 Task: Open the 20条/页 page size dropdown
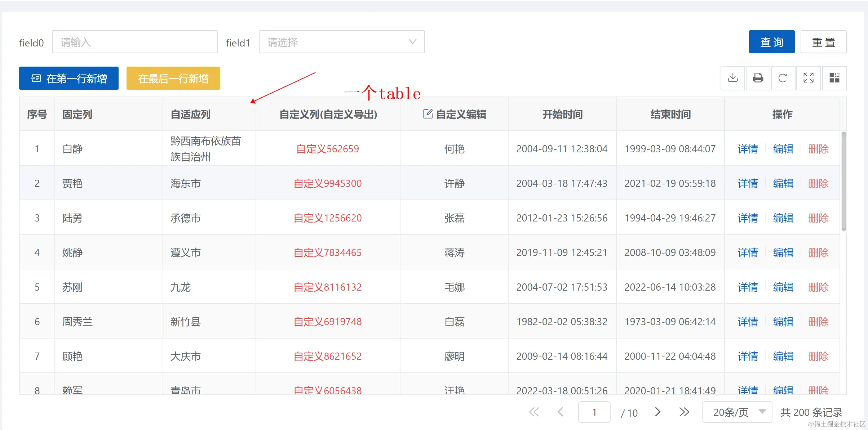click(x=737, y=412)
